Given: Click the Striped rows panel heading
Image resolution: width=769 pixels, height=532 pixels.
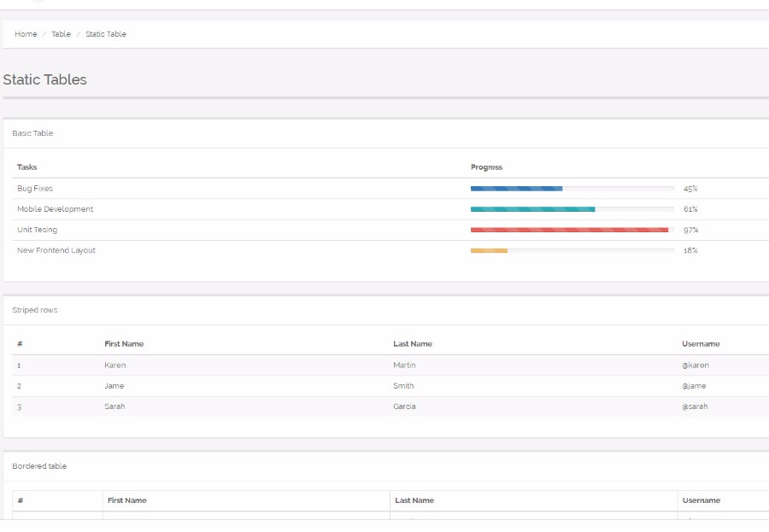Looking at the screenshot, I should [x=35, y=310].
